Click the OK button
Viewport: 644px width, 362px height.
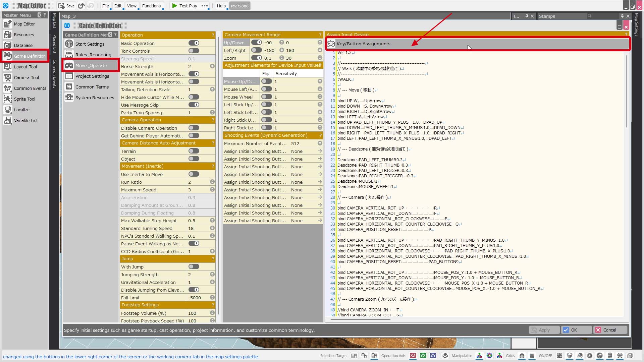pos(576,330)
